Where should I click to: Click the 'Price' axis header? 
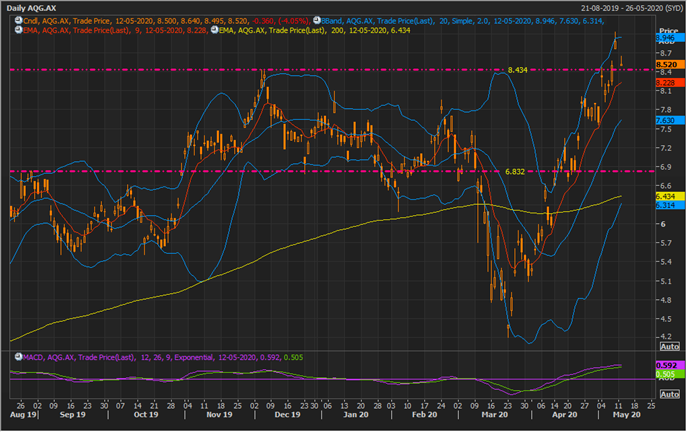point(669,31)
